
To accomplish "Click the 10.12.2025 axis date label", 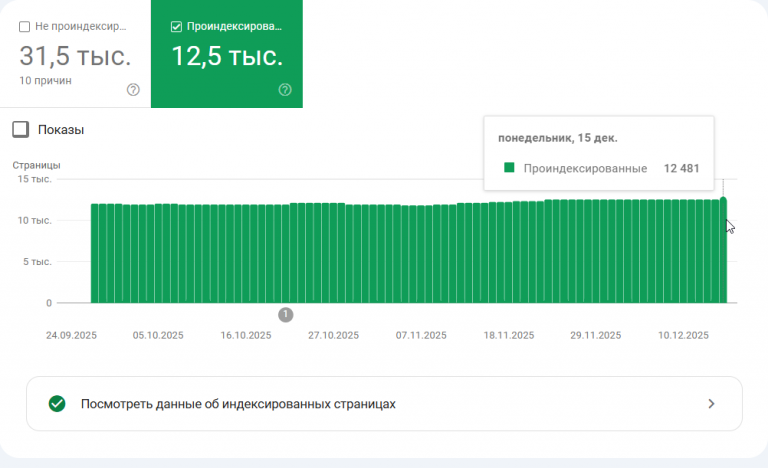I will click(683, 335).
